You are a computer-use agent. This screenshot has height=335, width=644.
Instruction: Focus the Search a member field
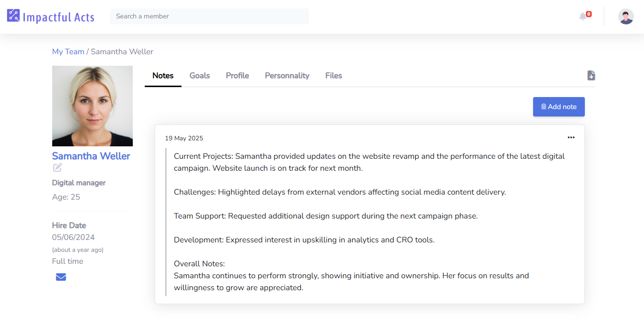tap(209, 16)
